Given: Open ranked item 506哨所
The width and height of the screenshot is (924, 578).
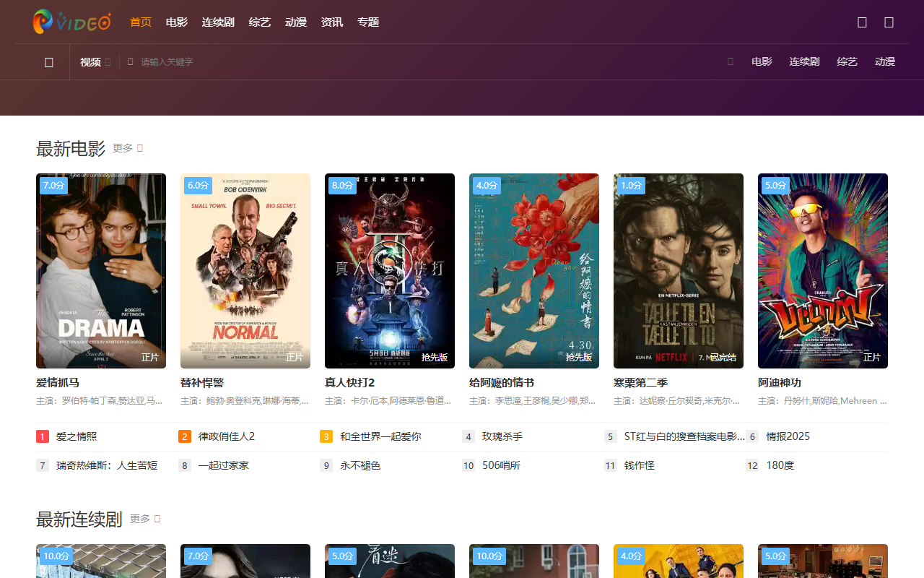Looking at the screenshot, I should click(501, 465).
